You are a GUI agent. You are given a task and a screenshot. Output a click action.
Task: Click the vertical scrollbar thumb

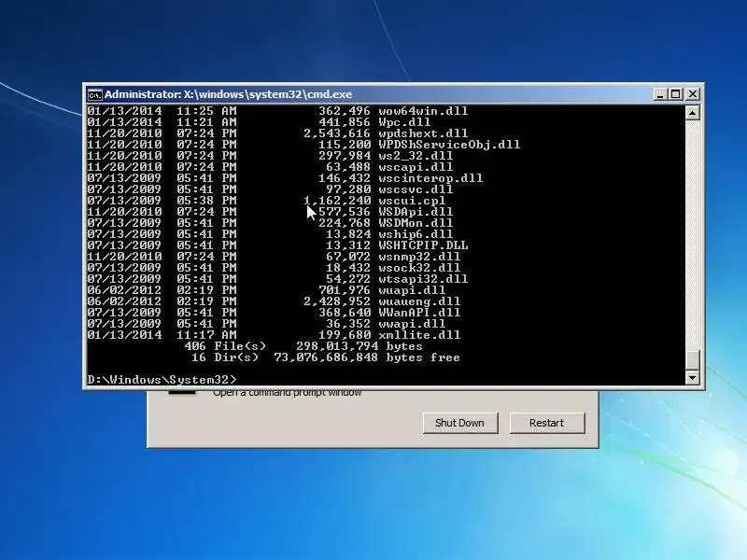pos(692,359)
